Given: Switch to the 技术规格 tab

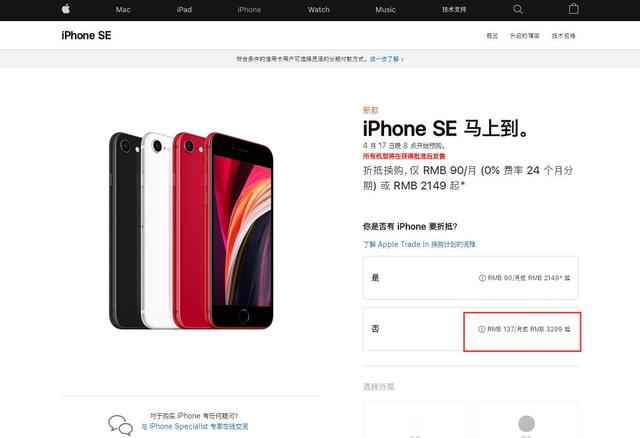Looking at the screenshot, I should click(x=564, y=36).
